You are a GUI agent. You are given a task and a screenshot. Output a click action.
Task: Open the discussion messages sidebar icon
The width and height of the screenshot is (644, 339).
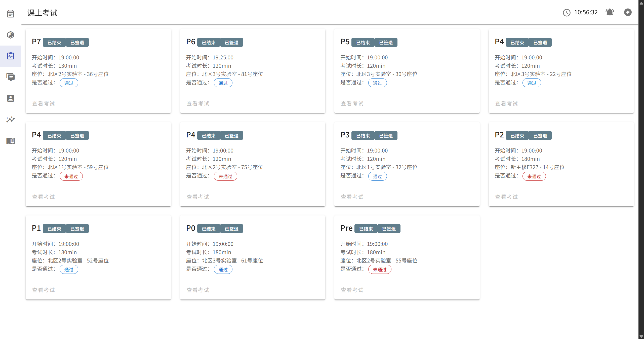[x=10, y=77]
